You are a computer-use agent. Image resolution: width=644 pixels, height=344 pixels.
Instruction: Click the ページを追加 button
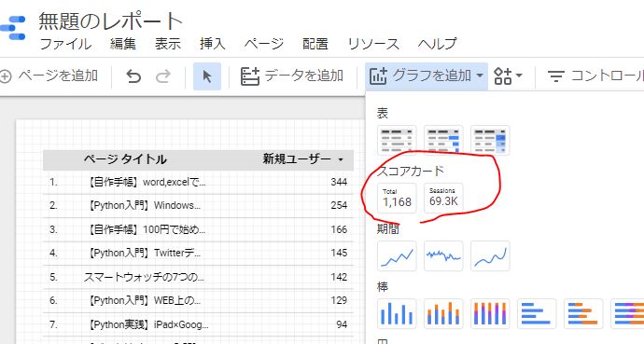[49, 76]
